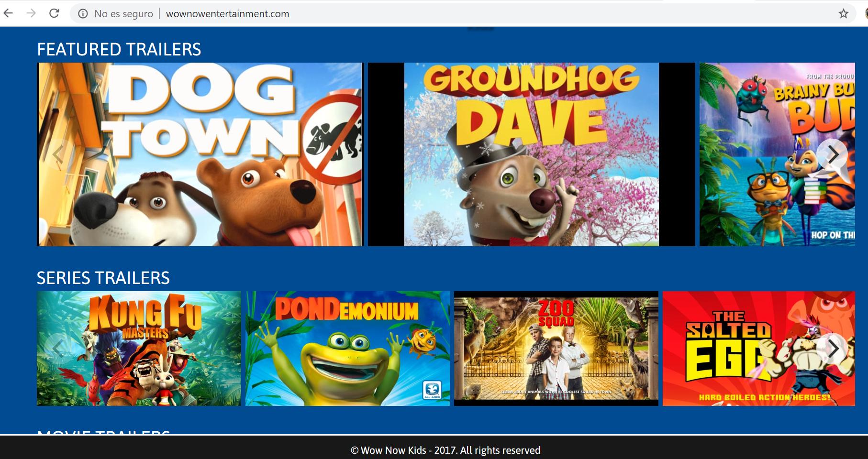
Task: Click the Wow Now Kids copyright text
Action: click(x=445, y=450)
